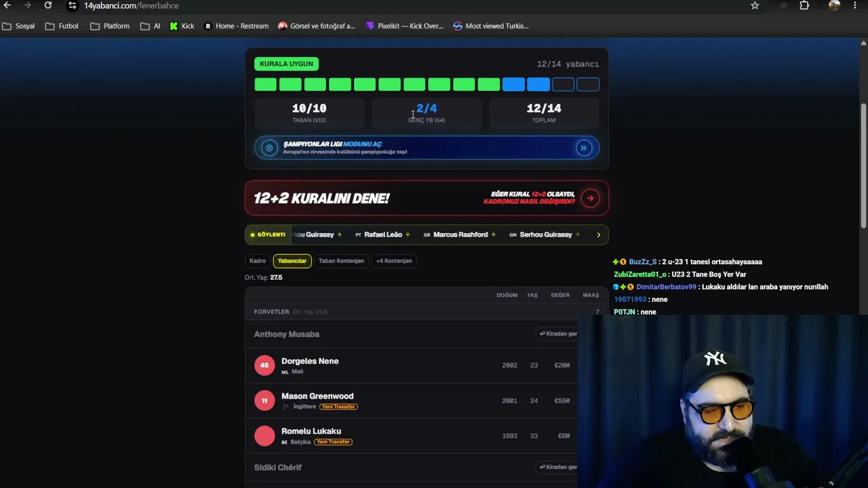Click the 2/4 Genç YB stat card

pos(427,113)
